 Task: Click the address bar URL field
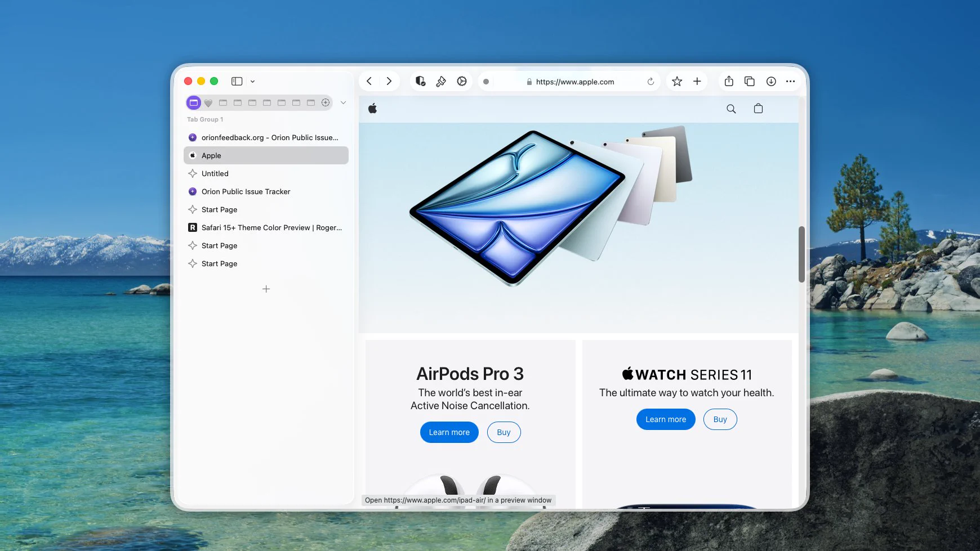tap(570, 82)
